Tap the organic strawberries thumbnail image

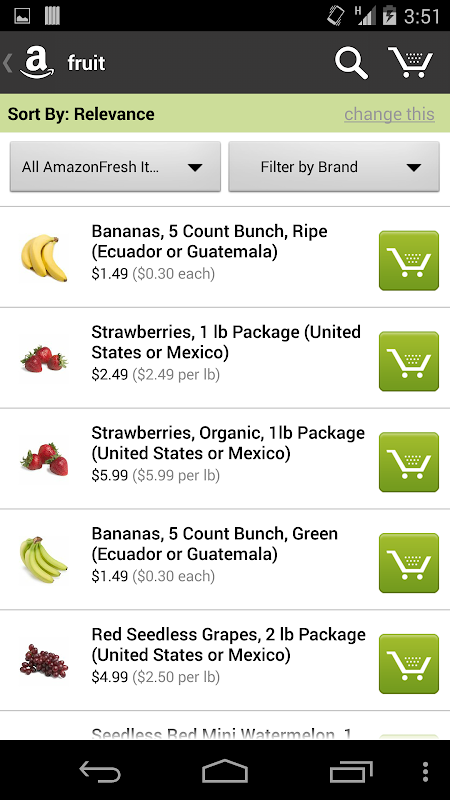click(44, 458)
